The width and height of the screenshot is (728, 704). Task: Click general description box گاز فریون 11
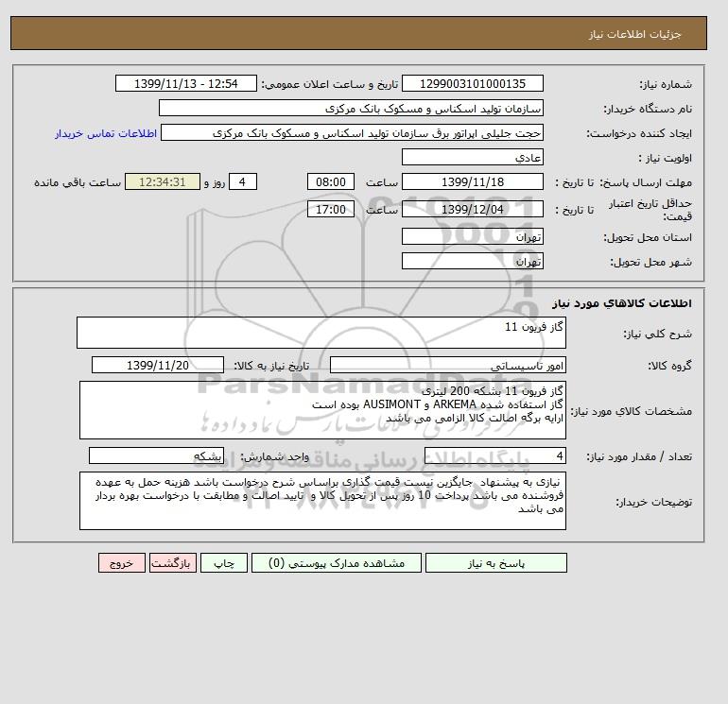coord(321,333)
